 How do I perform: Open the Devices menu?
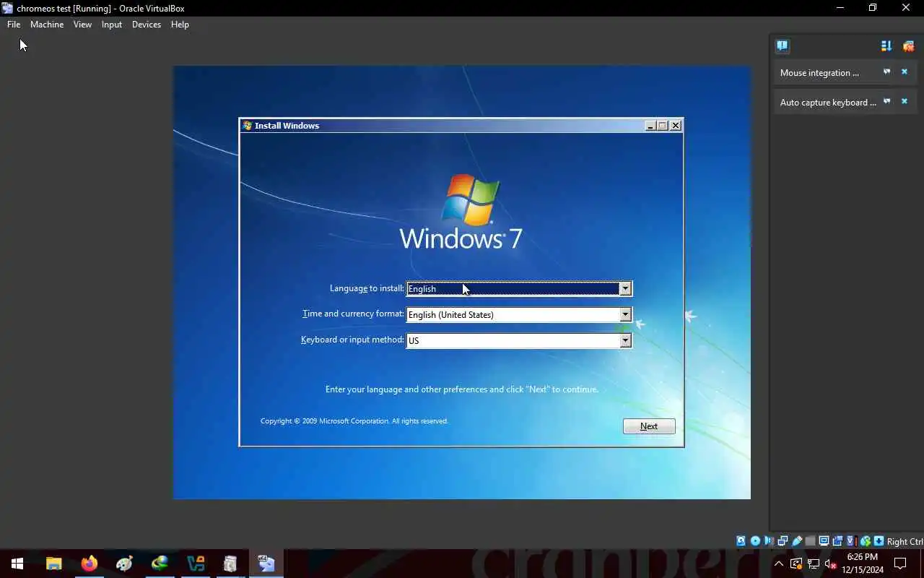(147, 24)
